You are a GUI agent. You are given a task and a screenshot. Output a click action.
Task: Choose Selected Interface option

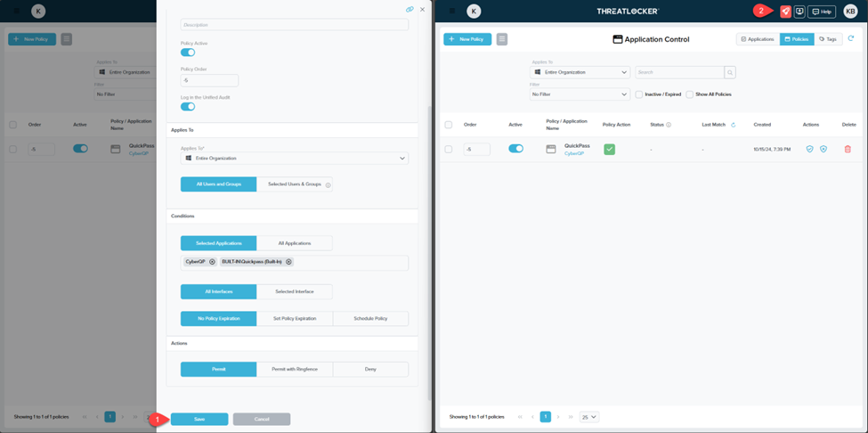click(x=295, y=291)
